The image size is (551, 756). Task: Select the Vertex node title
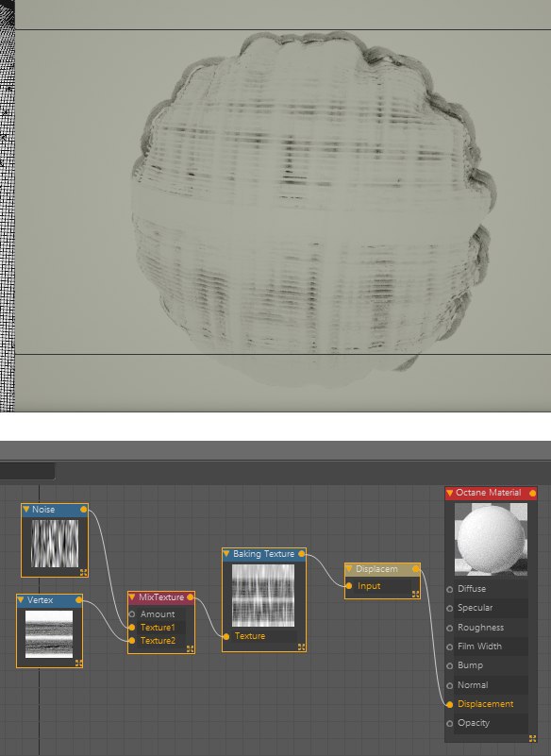tap(40, 599)
